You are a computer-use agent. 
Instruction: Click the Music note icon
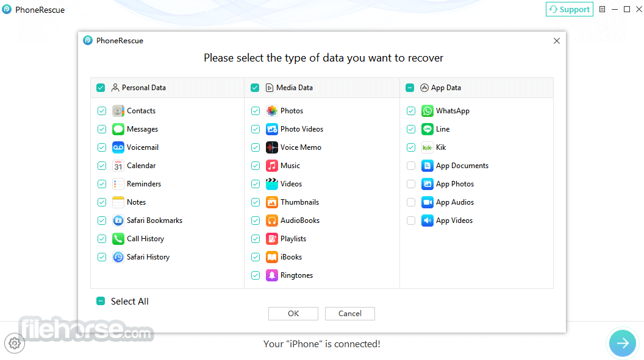[272, 166]
